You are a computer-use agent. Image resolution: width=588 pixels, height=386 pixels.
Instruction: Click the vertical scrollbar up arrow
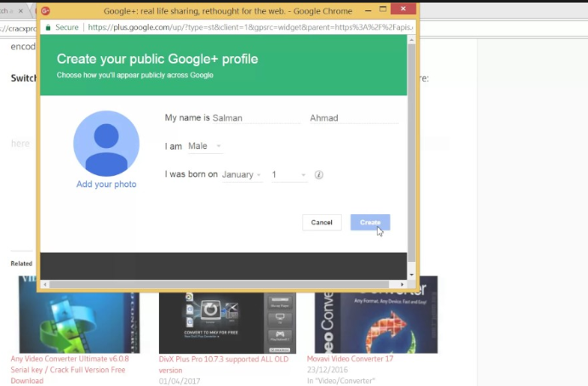412,40
